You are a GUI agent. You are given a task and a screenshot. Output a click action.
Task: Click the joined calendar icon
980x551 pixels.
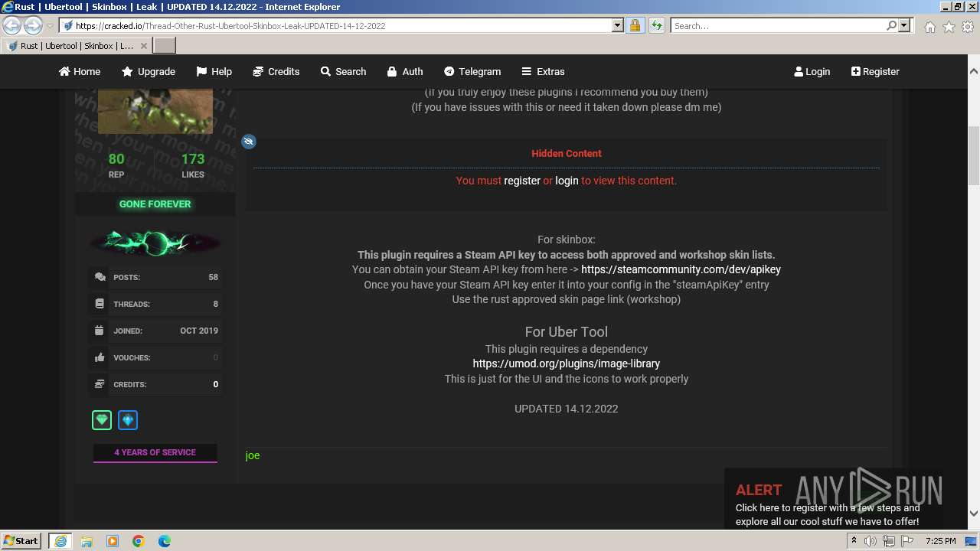(x=100, y=331)
